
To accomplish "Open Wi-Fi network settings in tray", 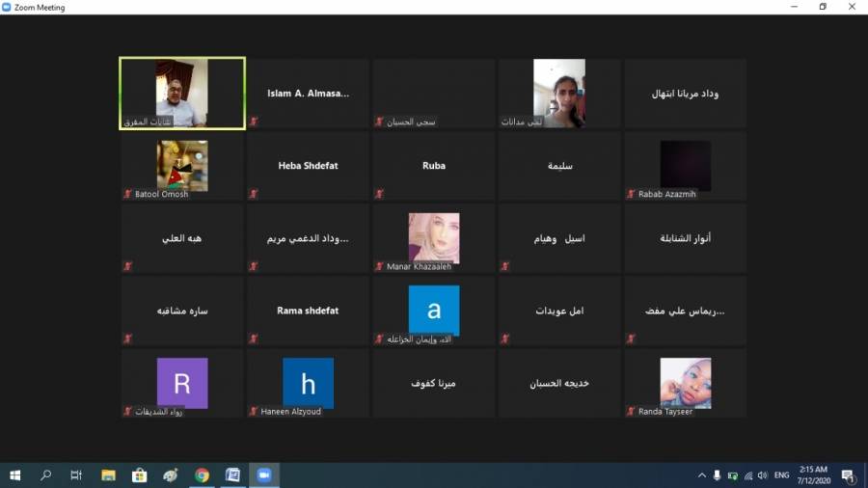I will [x=748, y=475].
